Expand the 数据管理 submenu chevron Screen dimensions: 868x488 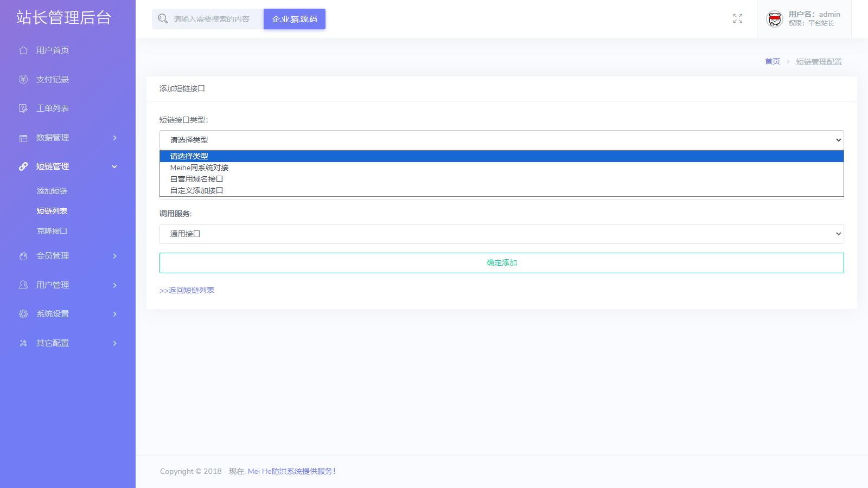tap(114, 138)
